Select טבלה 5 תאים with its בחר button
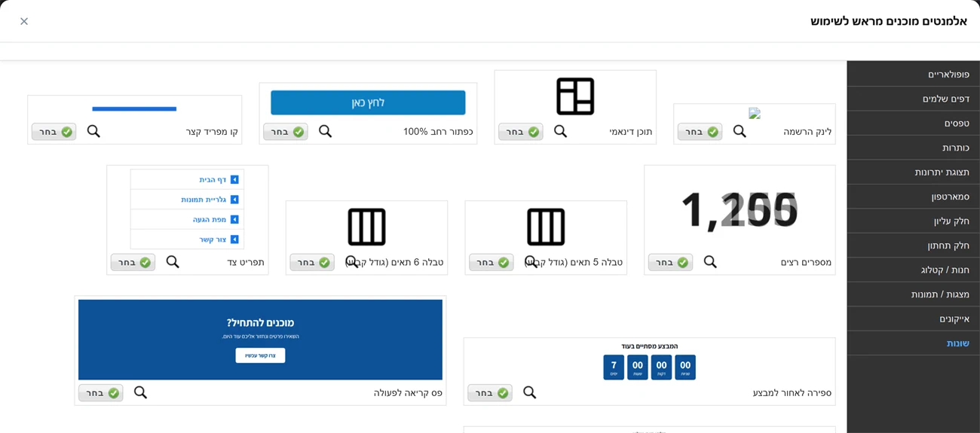Image resolution: width=980 pixels, height=433 pixels. tap(491, 262)
